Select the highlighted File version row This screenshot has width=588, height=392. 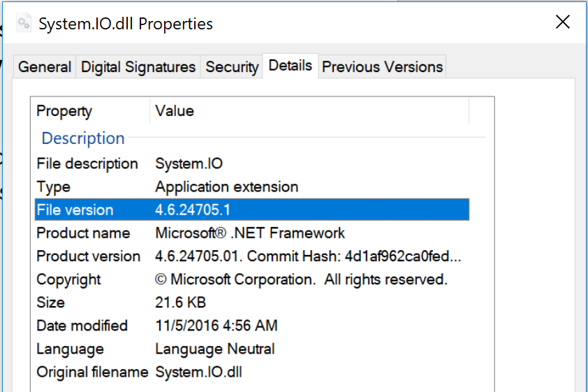point(252,210)
